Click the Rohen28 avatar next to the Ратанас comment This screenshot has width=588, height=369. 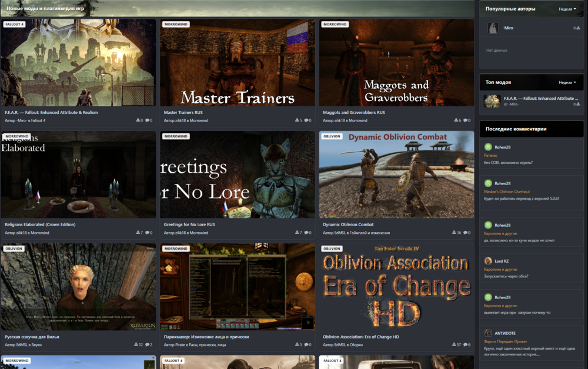coord(488,147)
